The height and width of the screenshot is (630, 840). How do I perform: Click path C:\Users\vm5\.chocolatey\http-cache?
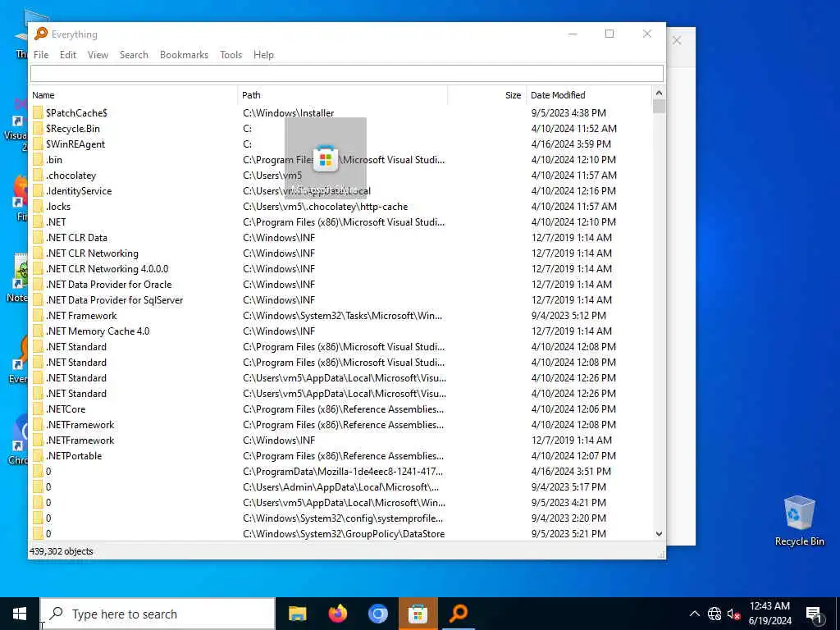[325, 206]
